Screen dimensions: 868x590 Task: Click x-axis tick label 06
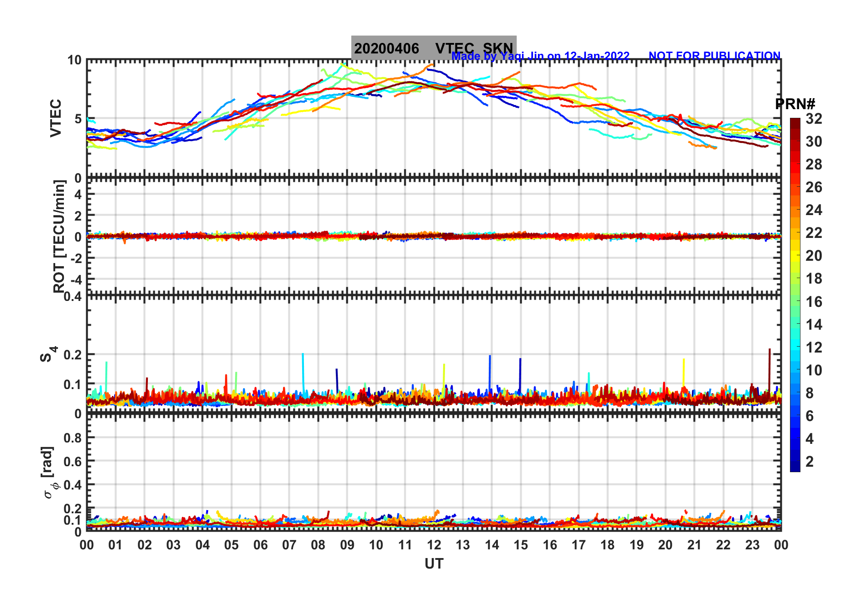click(261, 545)
